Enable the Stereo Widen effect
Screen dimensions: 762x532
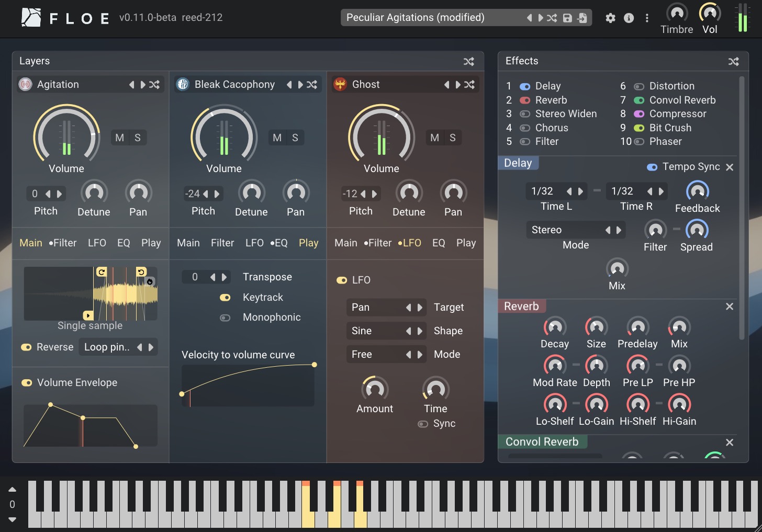(x=525, y=114)
